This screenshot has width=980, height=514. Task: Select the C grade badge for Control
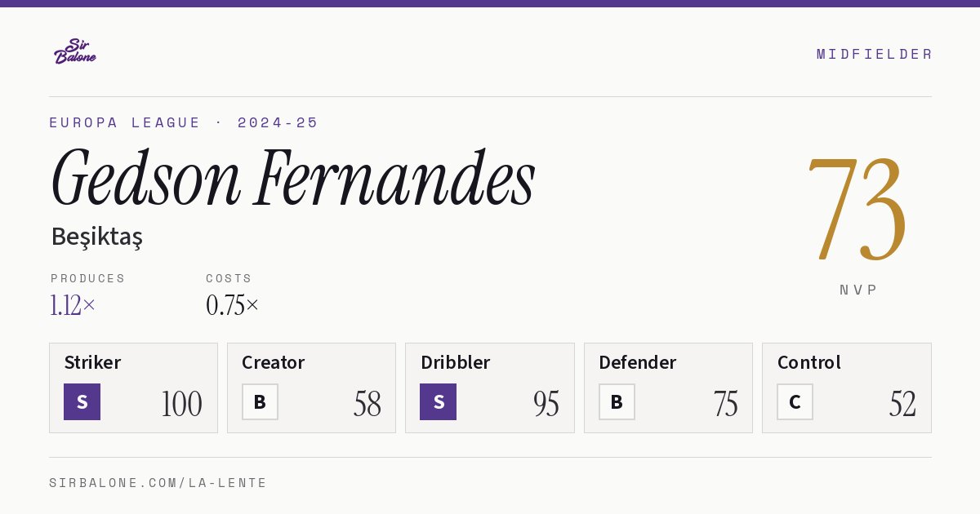tap(795, 401)
